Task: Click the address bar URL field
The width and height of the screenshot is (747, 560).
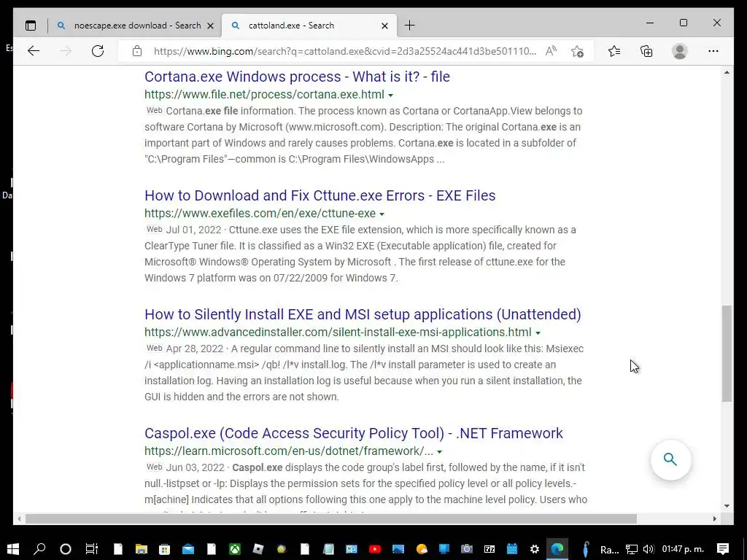Action: point(345,51)
